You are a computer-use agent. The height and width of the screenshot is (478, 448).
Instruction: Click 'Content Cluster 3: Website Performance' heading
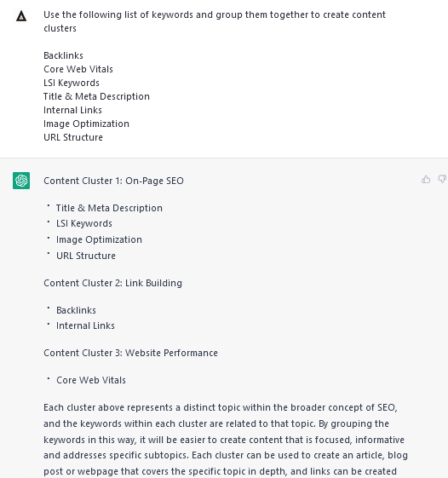[x=131, y=353]
